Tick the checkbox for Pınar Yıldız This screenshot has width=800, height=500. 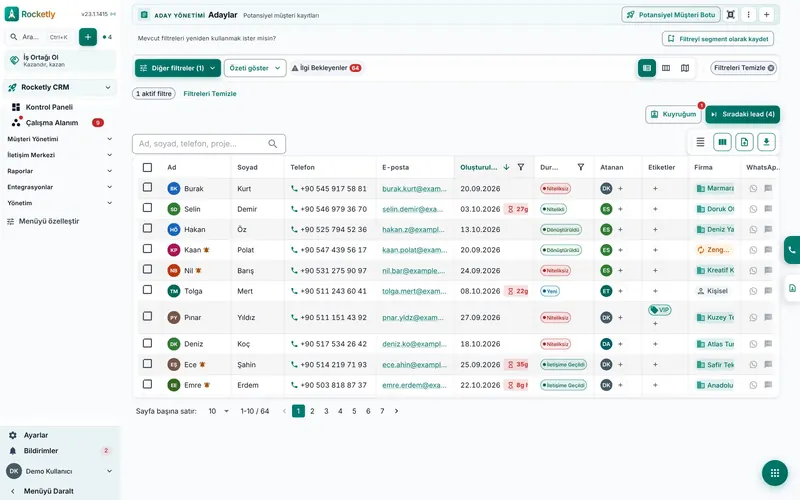(x=147, y=316)
